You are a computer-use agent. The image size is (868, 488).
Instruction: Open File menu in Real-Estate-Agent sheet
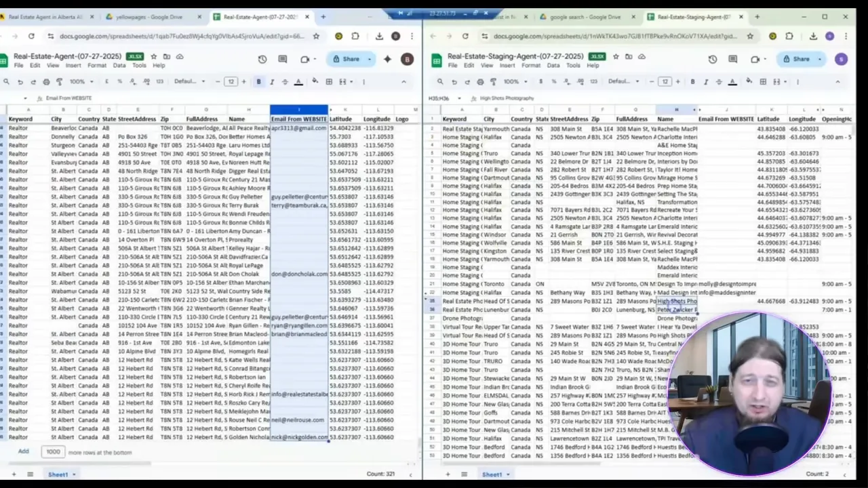18,66
